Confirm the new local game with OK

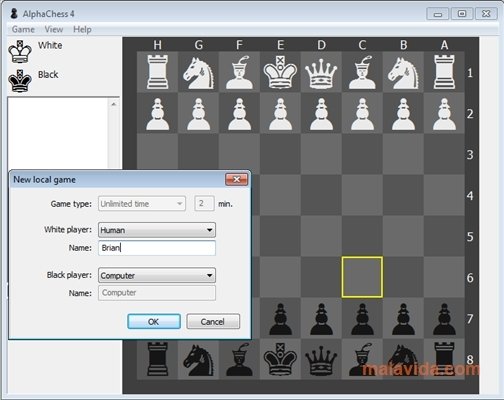click(x=154, y=321)
